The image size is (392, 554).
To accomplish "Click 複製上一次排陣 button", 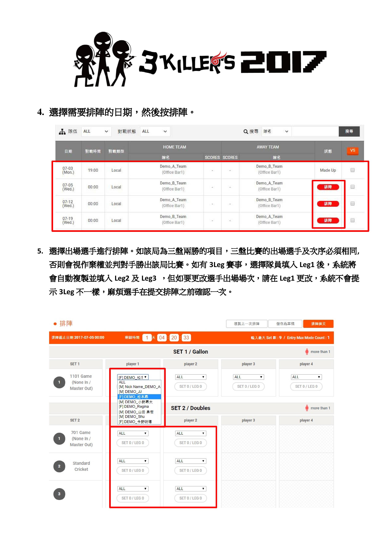I will [x=247, y=324].
